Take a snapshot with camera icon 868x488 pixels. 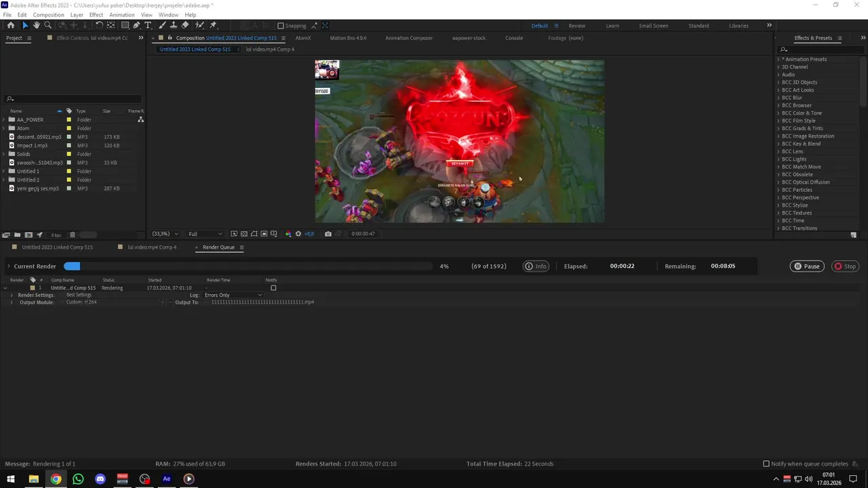(x=328, y=234)
